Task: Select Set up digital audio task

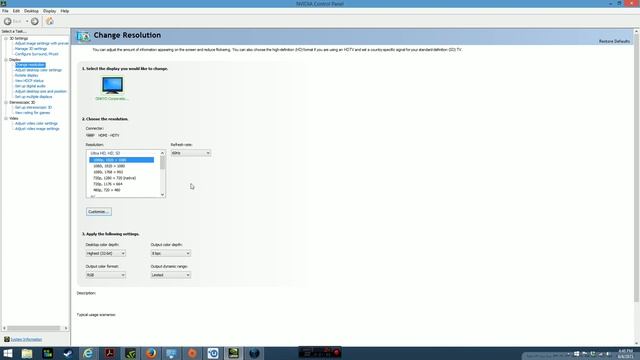Action: click(30, 86)
